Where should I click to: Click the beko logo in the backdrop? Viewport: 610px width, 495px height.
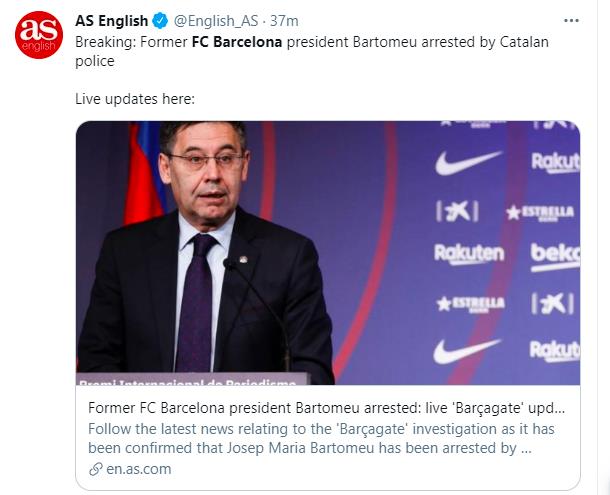click(x=555, y=256)
